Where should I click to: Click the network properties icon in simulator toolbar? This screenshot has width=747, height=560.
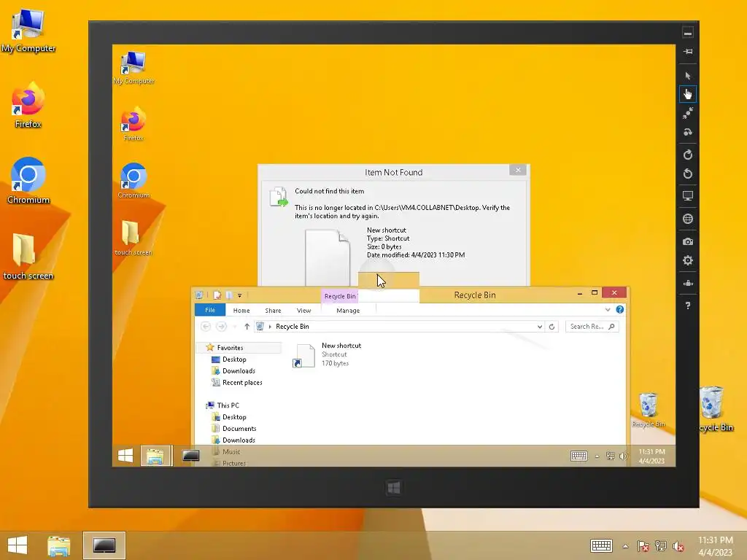coord(687,284)
